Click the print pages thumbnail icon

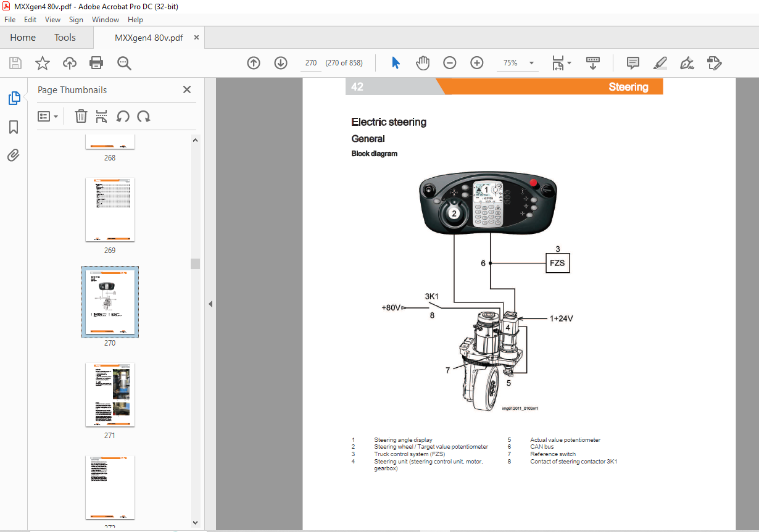[102, 116]
